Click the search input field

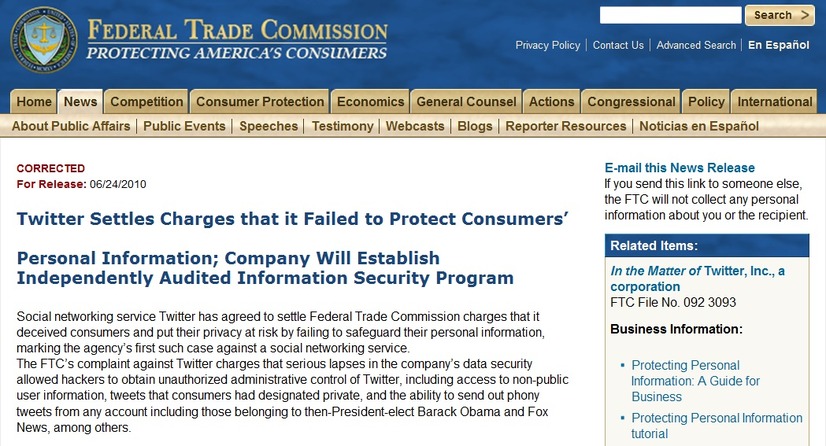pos(671,15)
